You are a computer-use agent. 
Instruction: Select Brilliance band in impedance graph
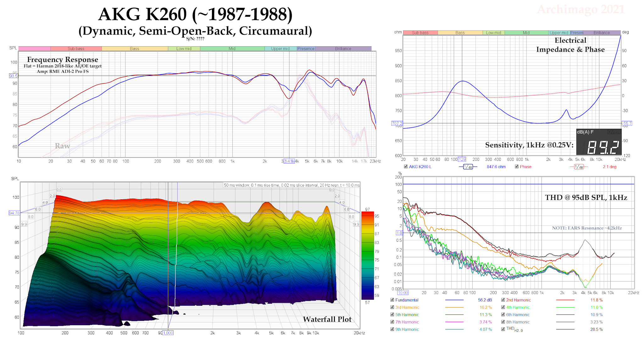point(602,32)
